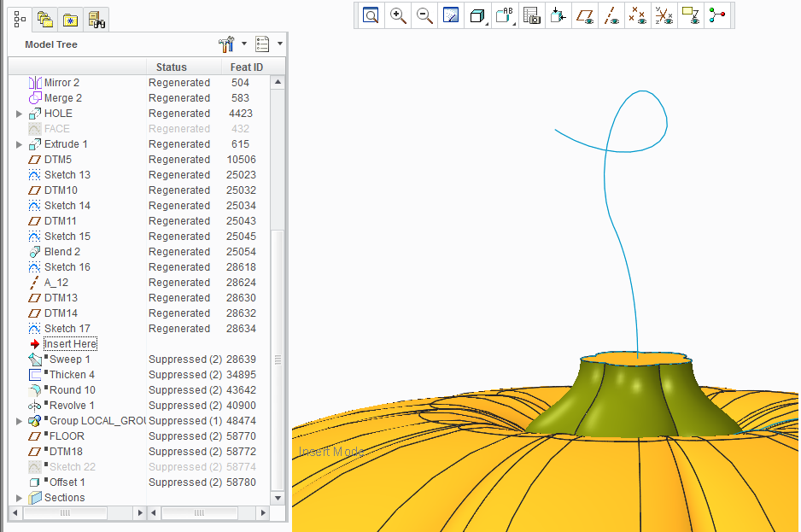Expand the HOLE feature node
The image size is (801, 532).
[19, 114]
